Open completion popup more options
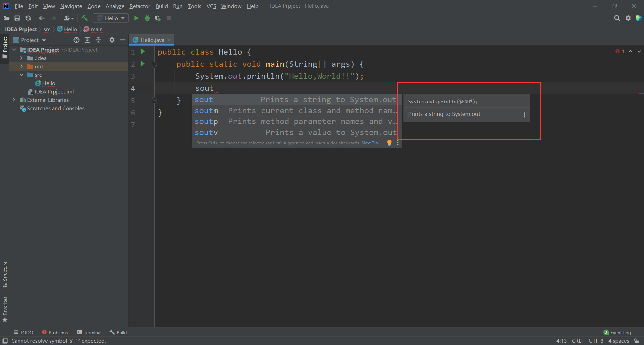 click(x=398, y=143)
